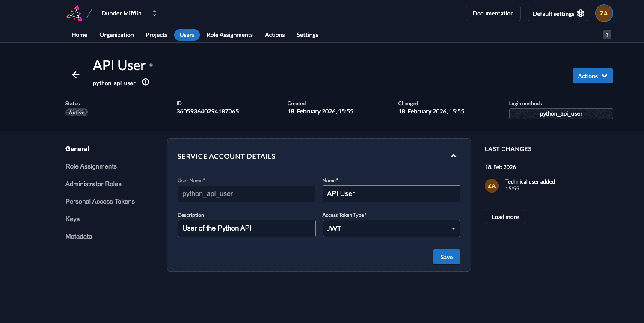Click the ZITADEL logo icon
This screenshot has width=644, height=323.
click(74, 13)
